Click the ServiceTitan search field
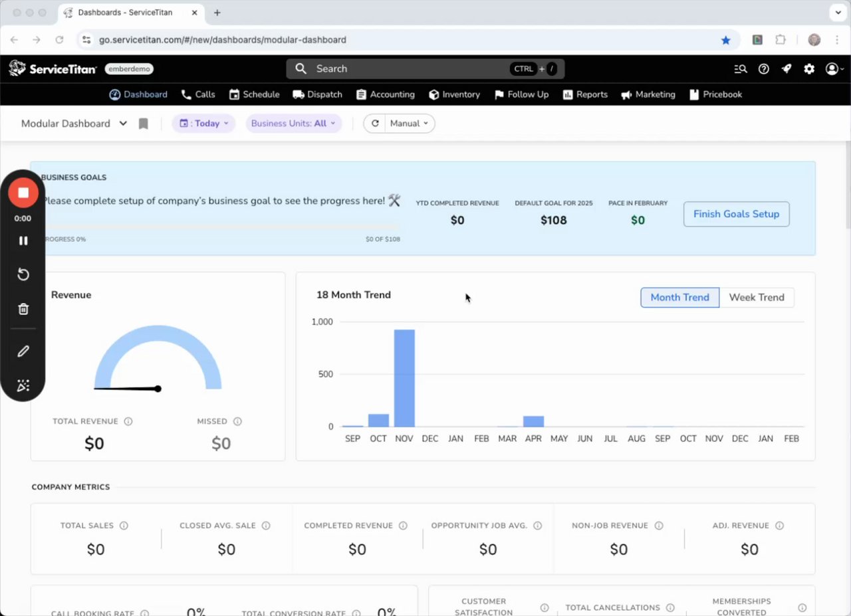 (425, 68)
